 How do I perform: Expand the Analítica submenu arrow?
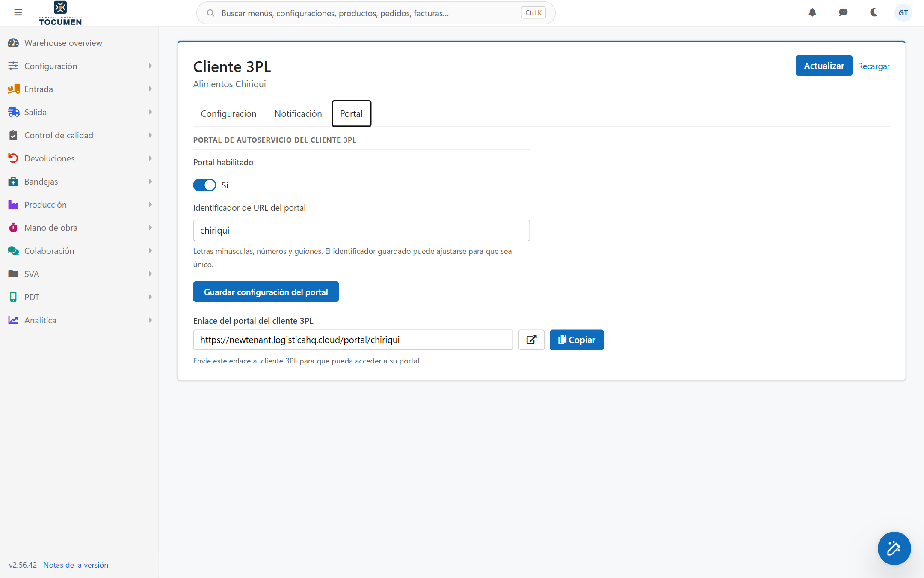point(150,320)
